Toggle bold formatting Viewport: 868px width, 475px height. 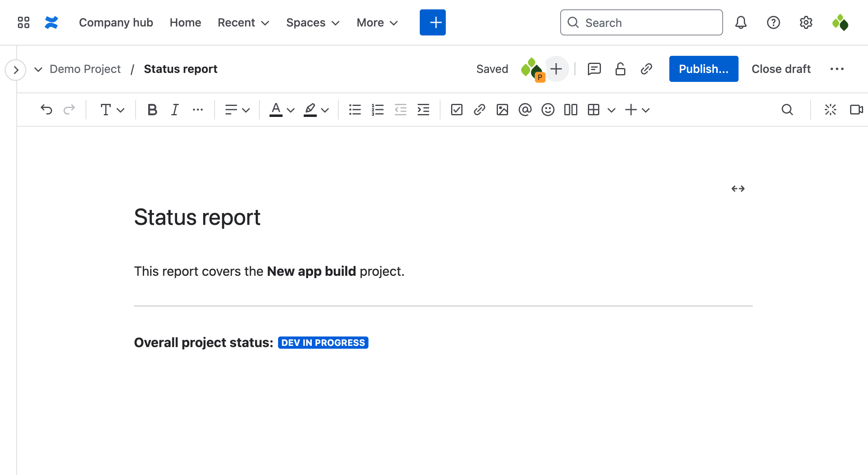[x=152, y=109]
